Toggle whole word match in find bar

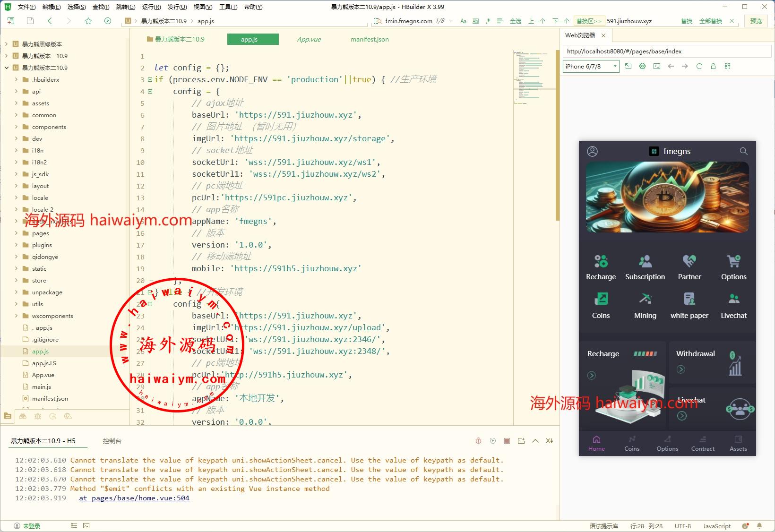pyautogui.click(x=475, y=21)
